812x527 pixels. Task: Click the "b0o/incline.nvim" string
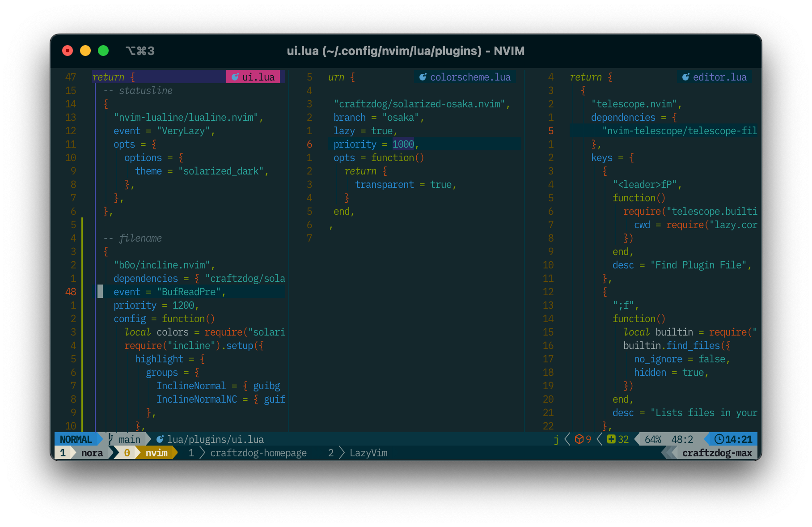pyautogui.click(x=162, y=265)
